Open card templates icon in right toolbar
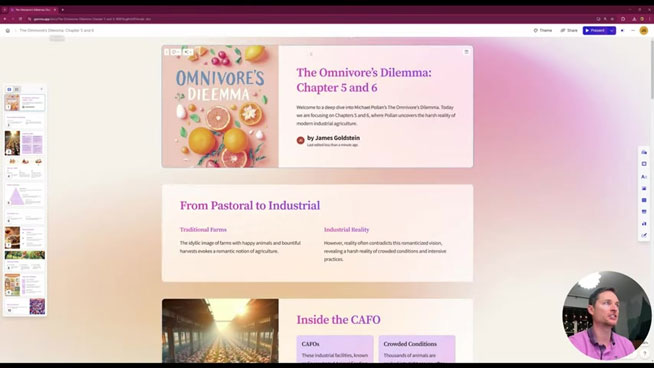 click(x=644, y=152)
